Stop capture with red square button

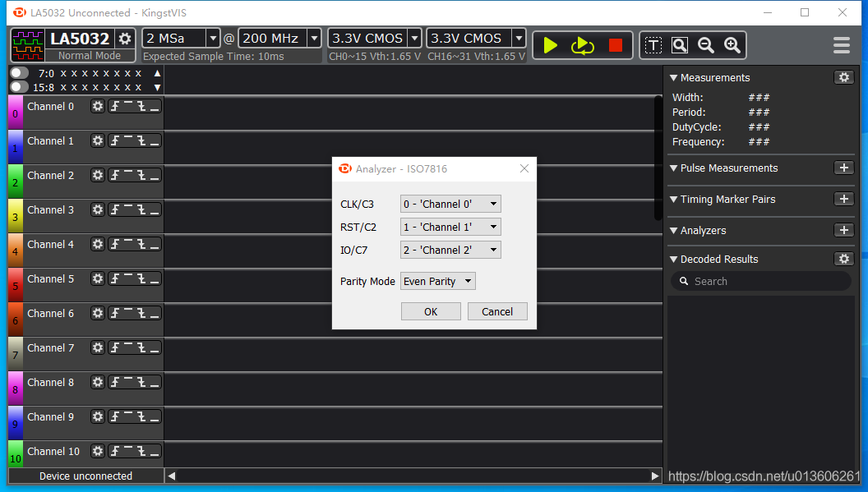click(x=615, y=45)
